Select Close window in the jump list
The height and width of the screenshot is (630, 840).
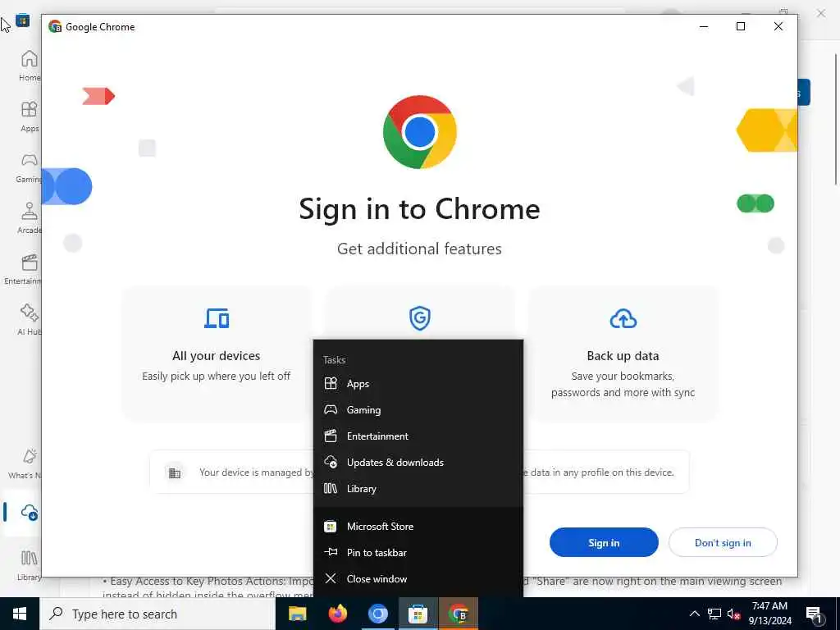click(x=418, y=578)
